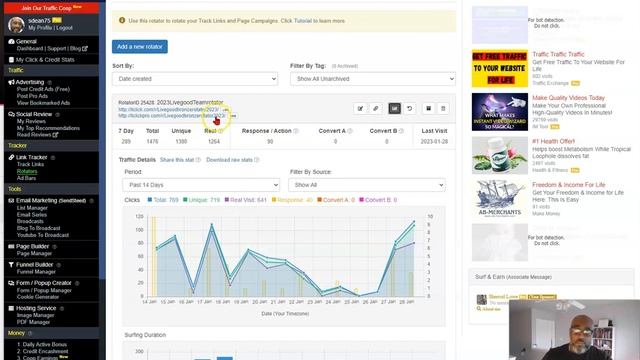Click the edit rotator pencil icon
The width and height of the screenshot is (640, 360).
360,109
